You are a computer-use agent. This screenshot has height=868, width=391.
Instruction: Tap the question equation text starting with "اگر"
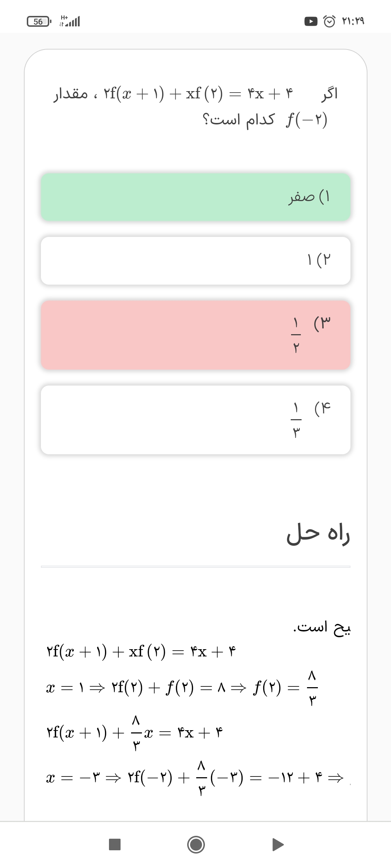pos(195,94)
